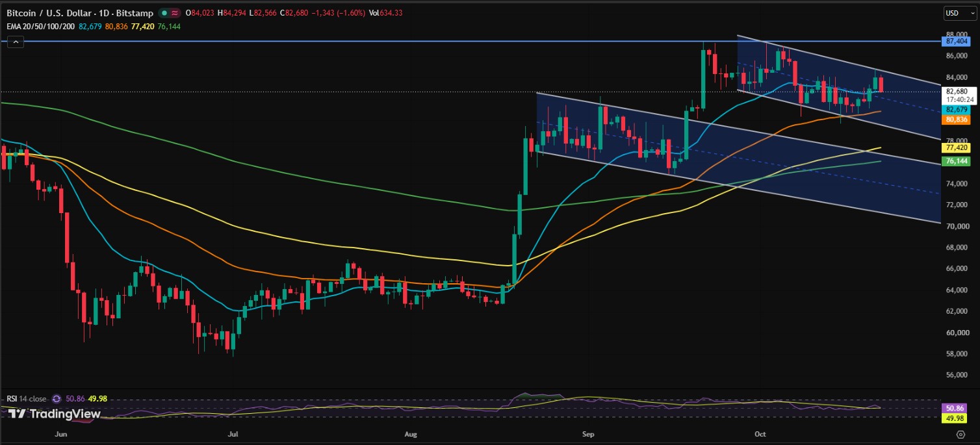Click the green market status dot icon
The image size is (980, 445).
pyautogui.click(x=166, y=13)
